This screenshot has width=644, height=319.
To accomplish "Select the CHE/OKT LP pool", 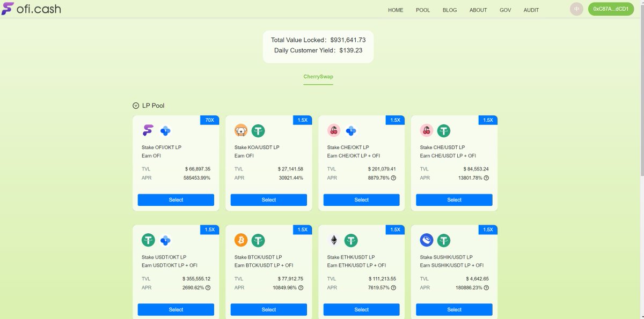I will pos(362,200).
